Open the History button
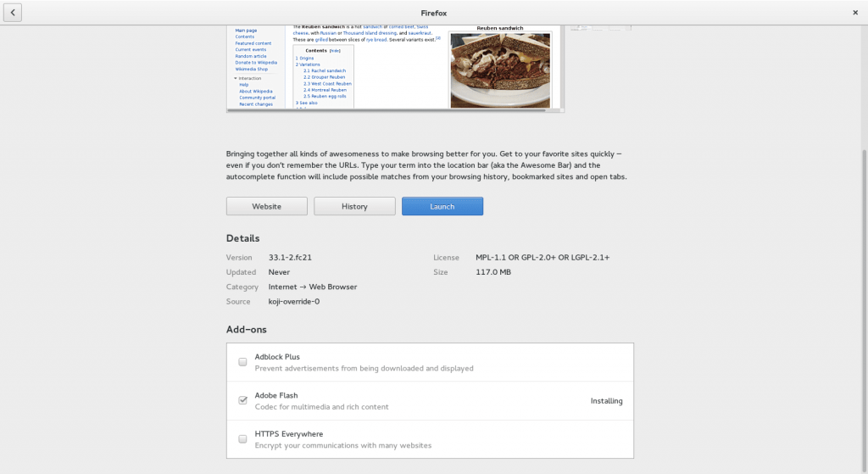 coord(354,206)
